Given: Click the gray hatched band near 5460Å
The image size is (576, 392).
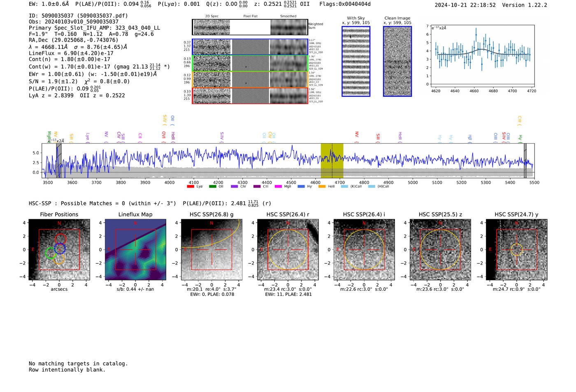Looking at the screenshot, I should pyautogui.click(x=525, y=160).
